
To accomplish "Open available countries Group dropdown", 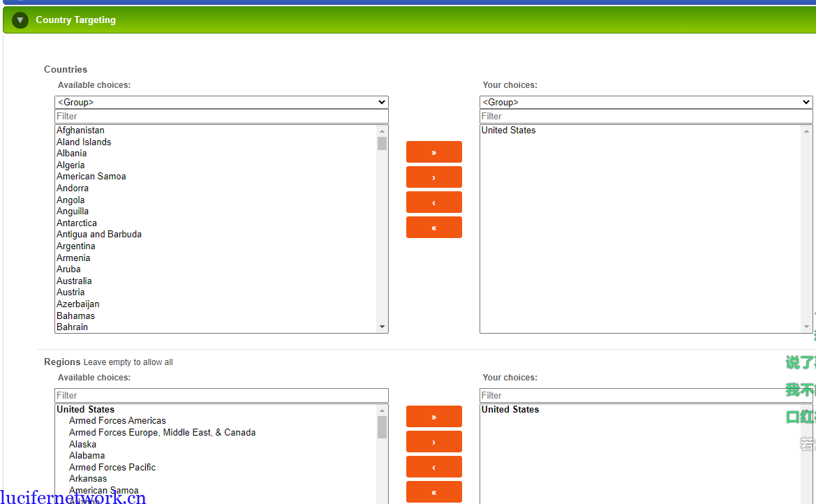I will tap(221, 103).
